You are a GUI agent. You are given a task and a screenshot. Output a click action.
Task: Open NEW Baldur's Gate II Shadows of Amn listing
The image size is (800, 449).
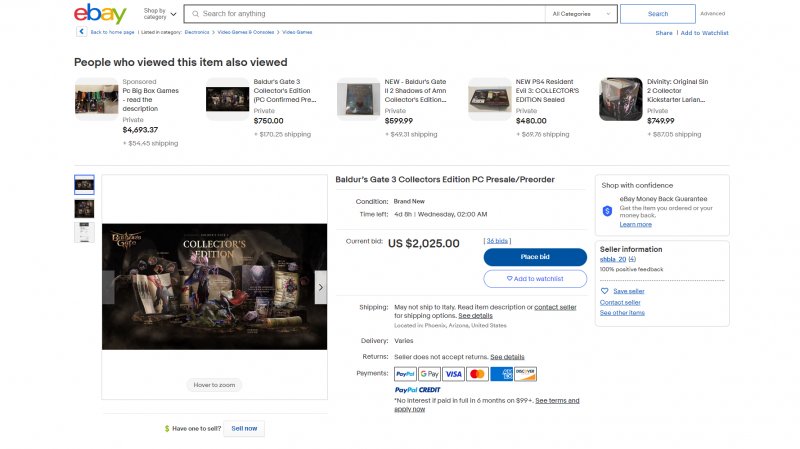click(x=415, y=91)
